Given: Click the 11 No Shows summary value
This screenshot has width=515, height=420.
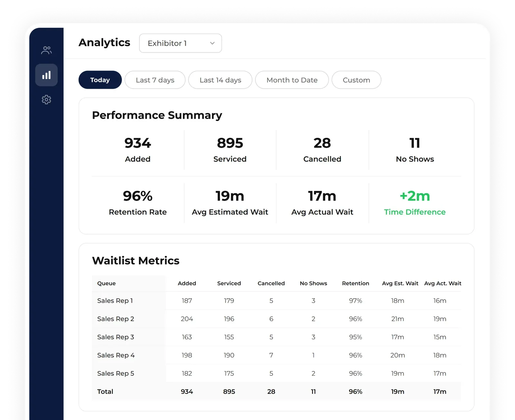Looking at the screenshot, I should [415, 143].
